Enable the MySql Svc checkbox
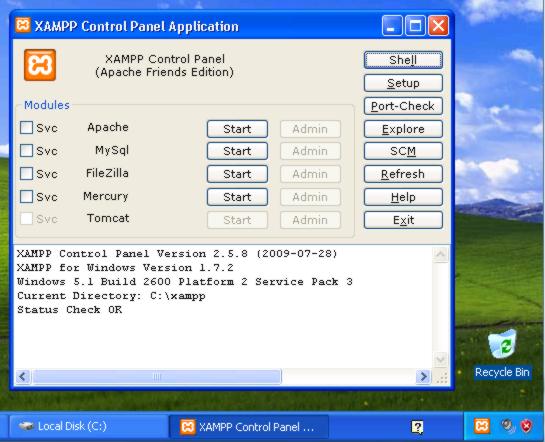The width and height of the screenshot is (545, 442). [x=26, y=150]
